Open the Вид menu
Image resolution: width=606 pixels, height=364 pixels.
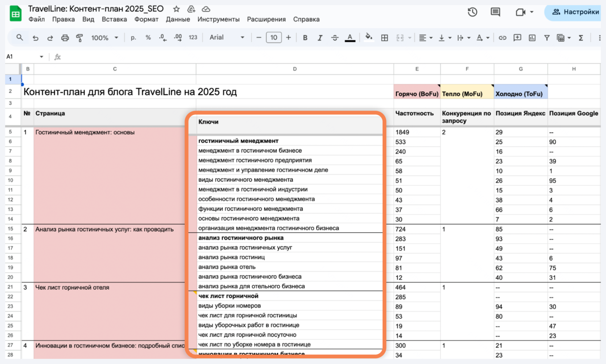pyautogui.click(x=88, y=19)
